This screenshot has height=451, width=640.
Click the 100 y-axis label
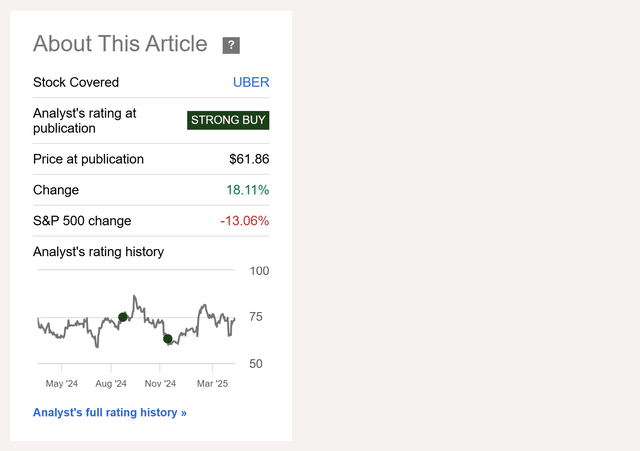tap(259, 271)
